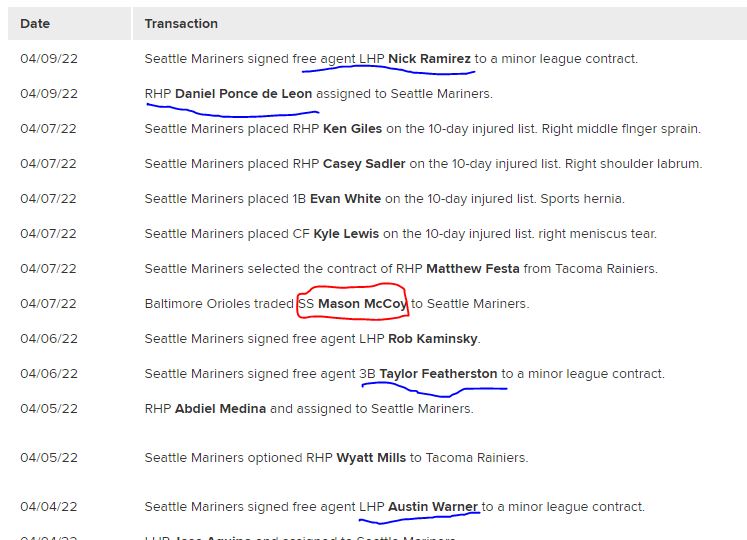Select the Casey Sadler name link
Screen dimensions: 747x540
(364, 164)
